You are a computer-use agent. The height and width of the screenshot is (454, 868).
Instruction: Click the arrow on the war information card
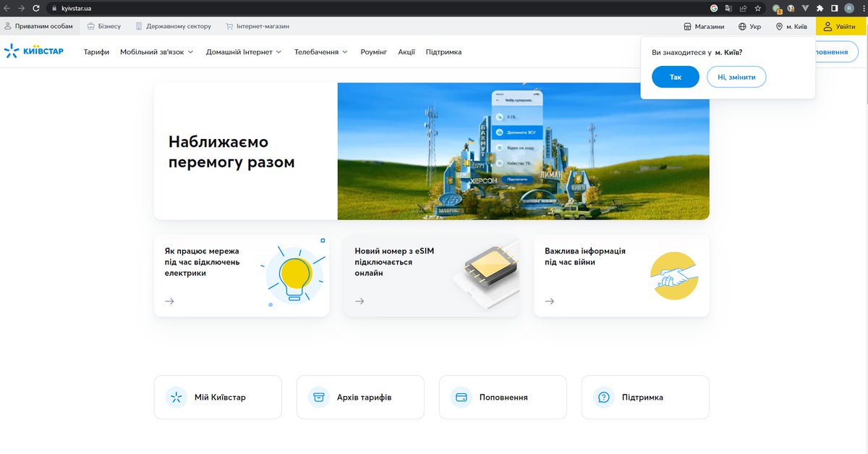point(550,301)
